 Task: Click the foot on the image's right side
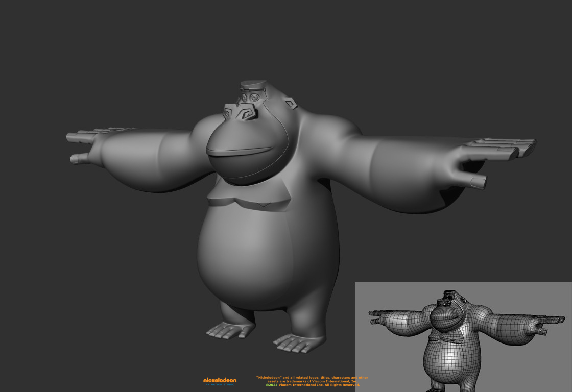tap(299, 341)
